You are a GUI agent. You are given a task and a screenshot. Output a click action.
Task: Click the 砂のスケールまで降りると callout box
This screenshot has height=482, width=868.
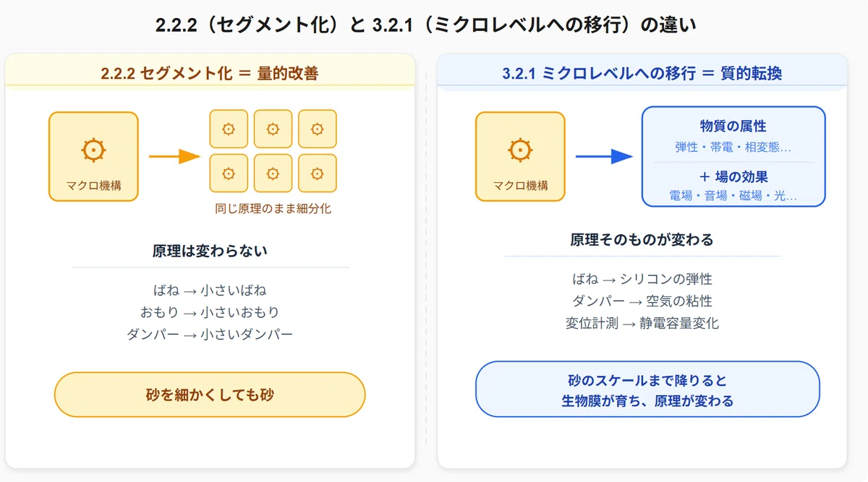tap(647, 390)
